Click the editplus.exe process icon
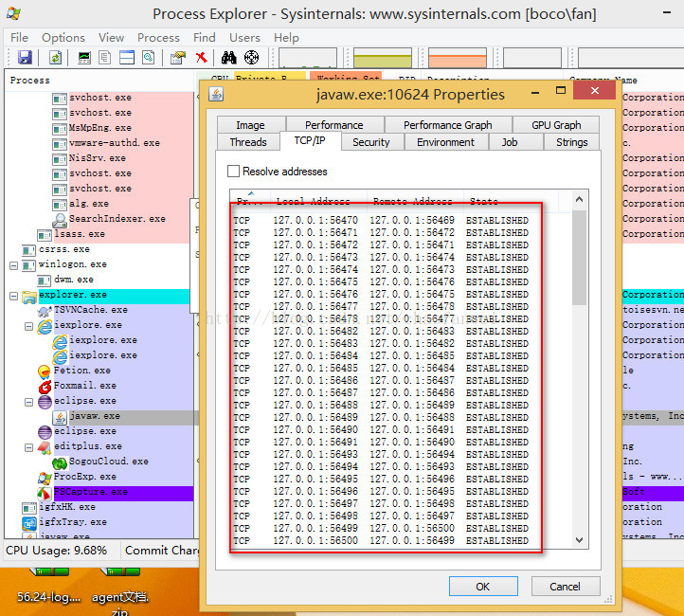 pos(45,447)
